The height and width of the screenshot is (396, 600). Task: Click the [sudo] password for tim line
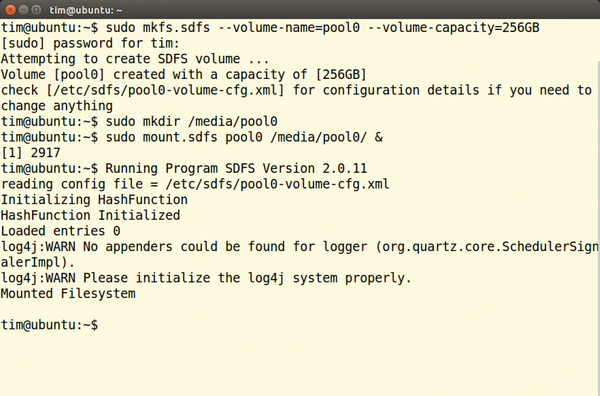click(90, 43)
